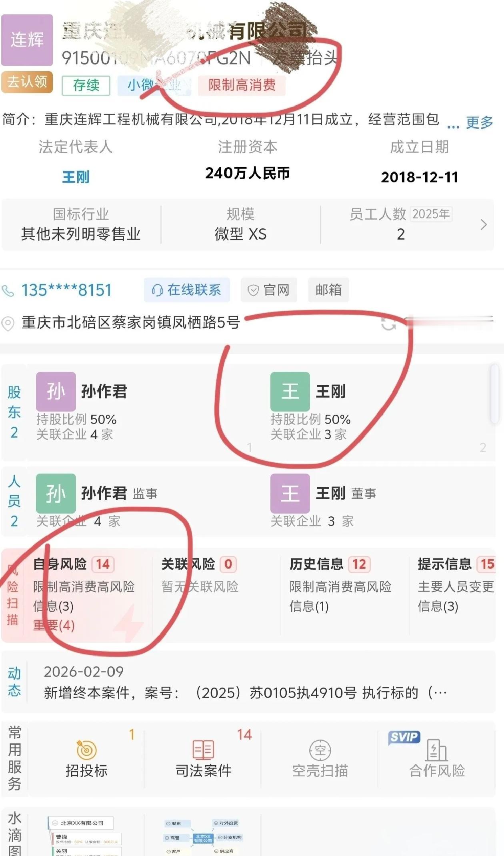Click the 邮箱 button
The height and width of the screenshot is (856, 504).
(x=328, y=290)
